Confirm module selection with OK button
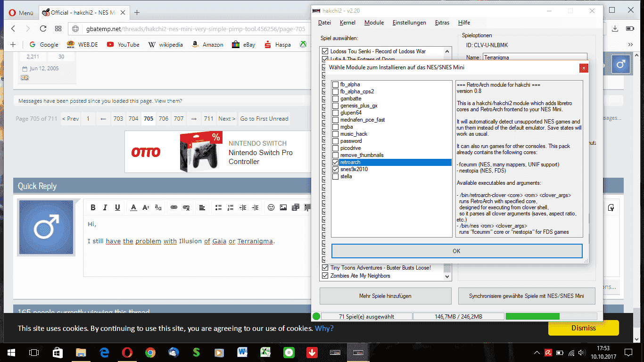 click(x=456, y=251)
